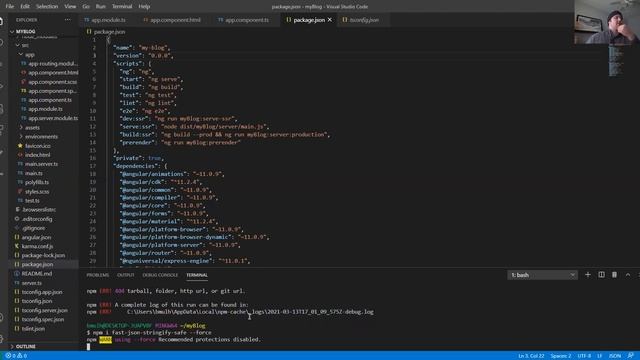Open angular.json file
640x360 pixels.
[36, 237]
